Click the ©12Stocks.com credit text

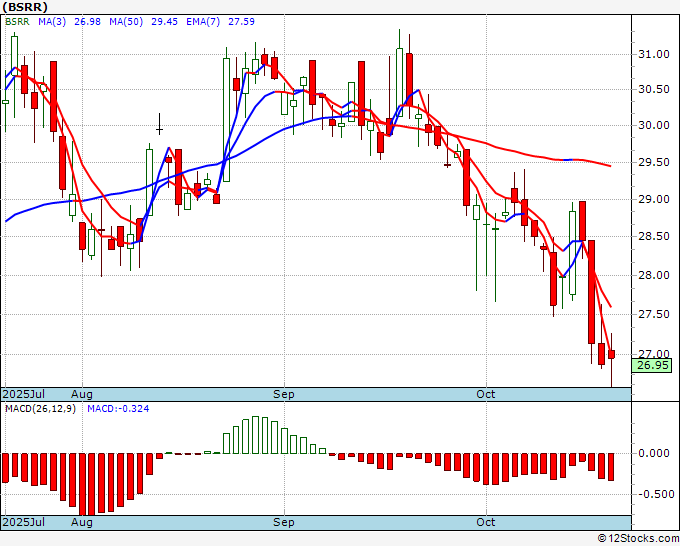(x=638, y=538)
